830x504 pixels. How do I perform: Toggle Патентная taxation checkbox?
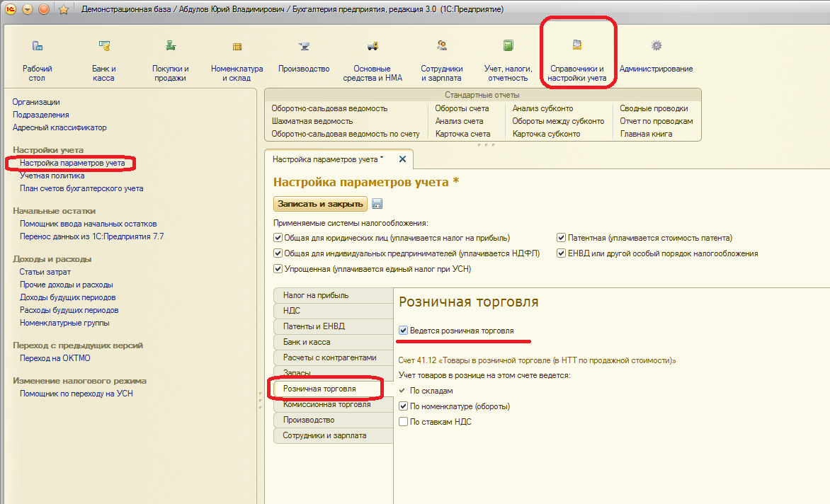[x=561, y=238]
